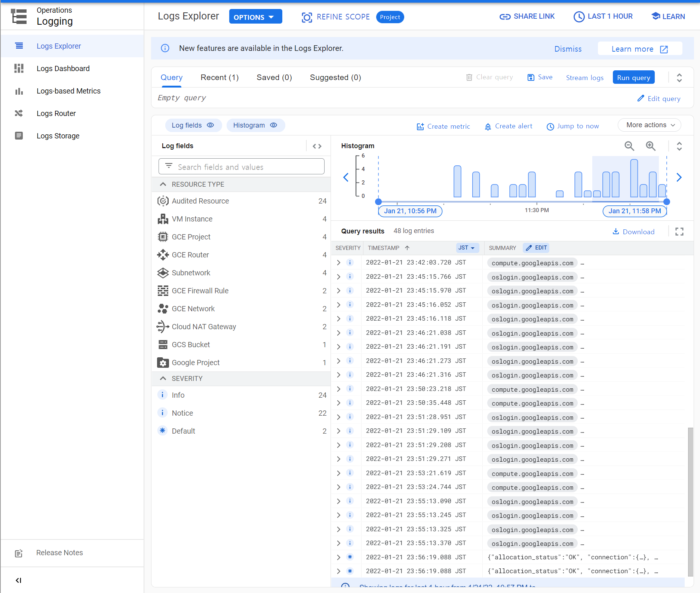Image resolution: width=700 pixels, height=593 pixels.
Task: Expand log entry at 23:42:03.720
Action: [x=338, y=263]
